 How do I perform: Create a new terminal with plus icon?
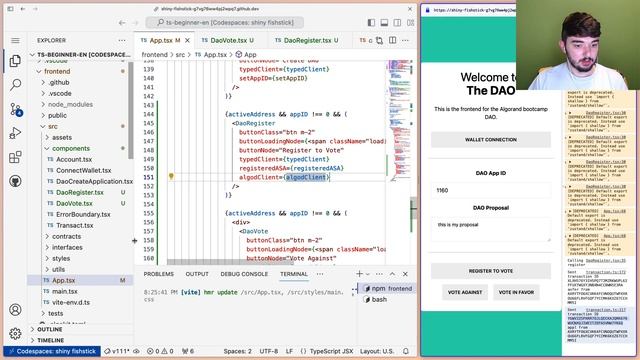[x=359, y=274]
